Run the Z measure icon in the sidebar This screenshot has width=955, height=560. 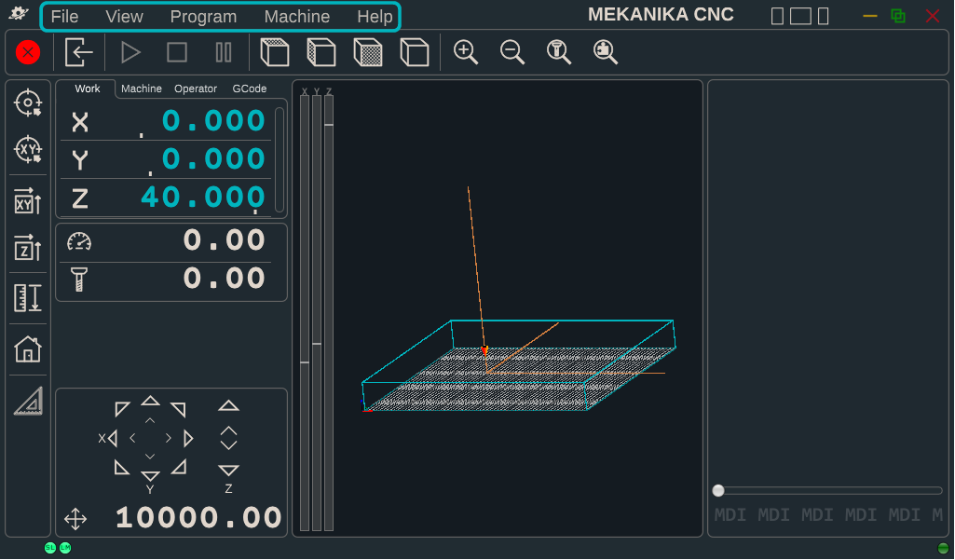[x=28, y=248]
